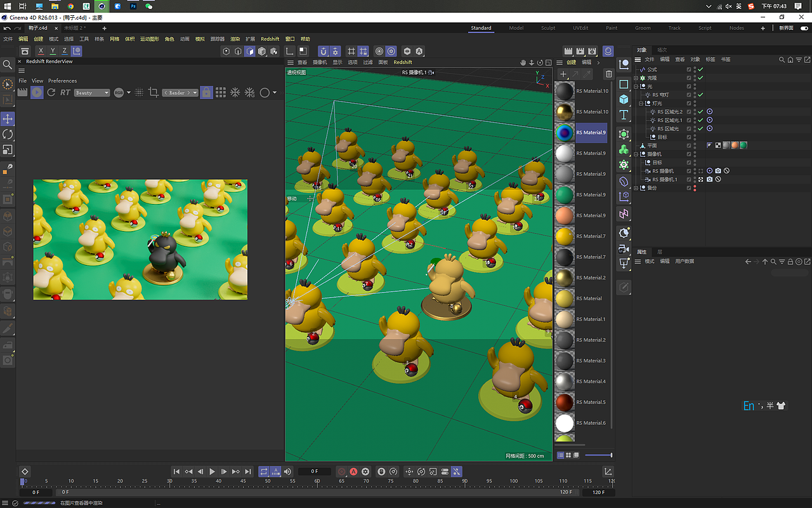Toggle the enable checkmark for 克隆
Image resolution: width=812 pixels, height=508 pixels.
(x=700, y=77)
